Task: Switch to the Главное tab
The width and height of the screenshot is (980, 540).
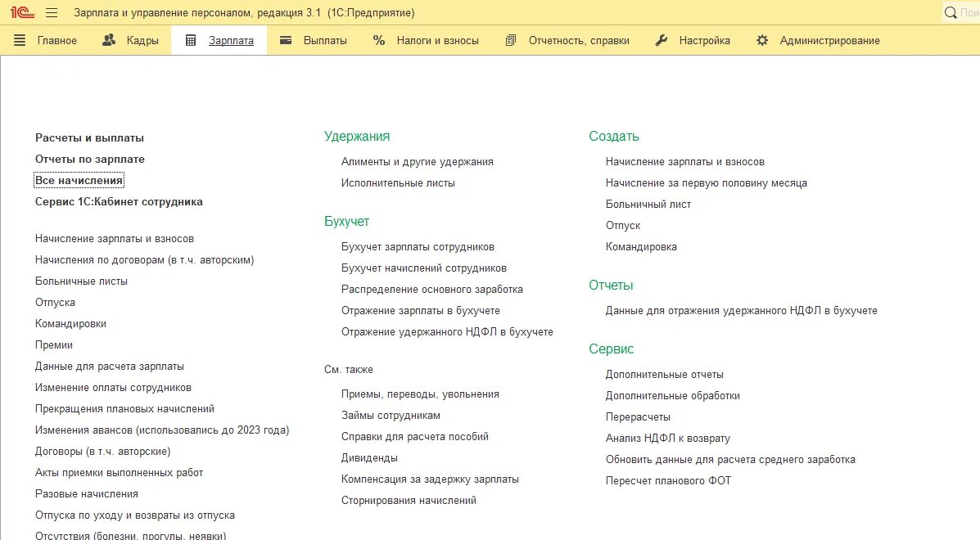Action: 56,39
